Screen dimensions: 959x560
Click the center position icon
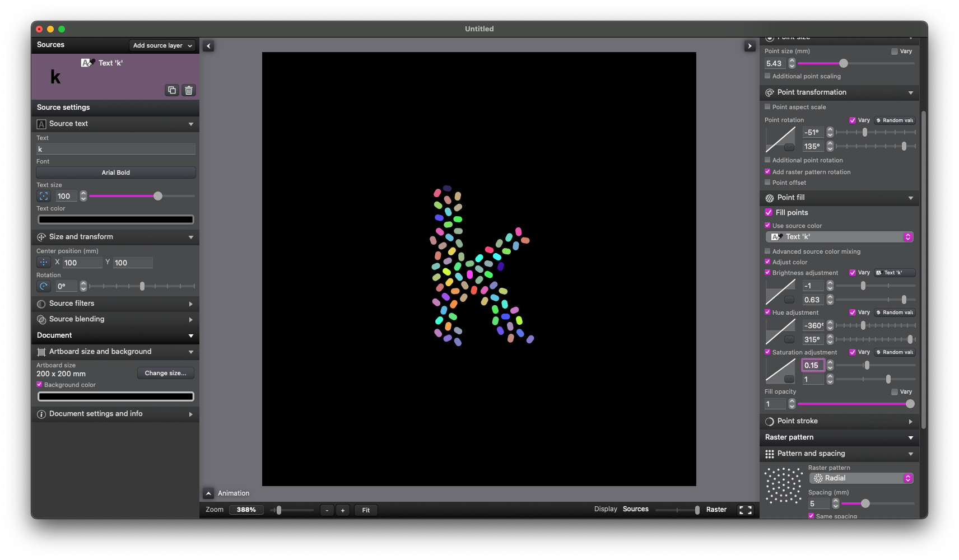(44, 262)
